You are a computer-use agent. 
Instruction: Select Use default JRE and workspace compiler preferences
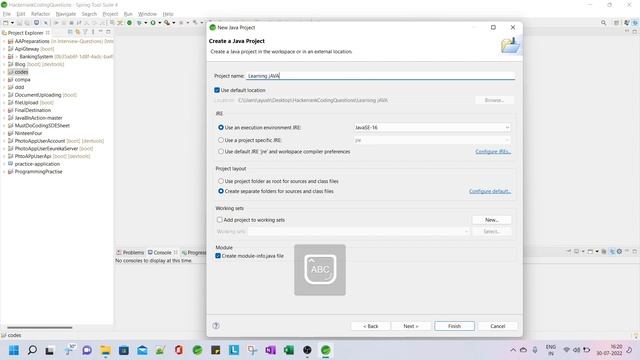coord(221,151)
